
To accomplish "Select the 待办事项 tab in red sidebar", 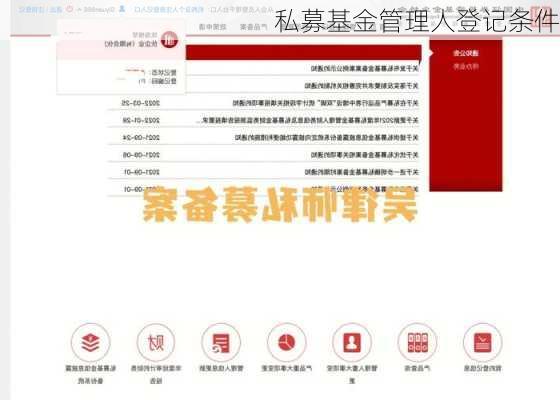I will point(466,66).
